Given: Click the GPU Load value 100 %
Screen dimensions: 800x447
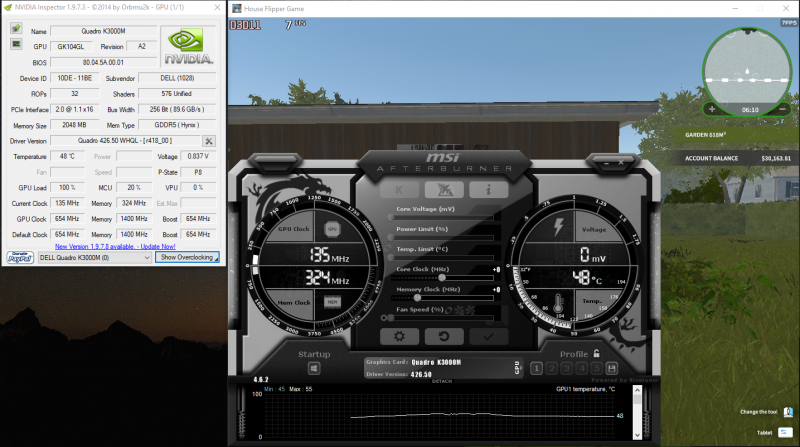Looking at the screenshot, I should 67,187.
